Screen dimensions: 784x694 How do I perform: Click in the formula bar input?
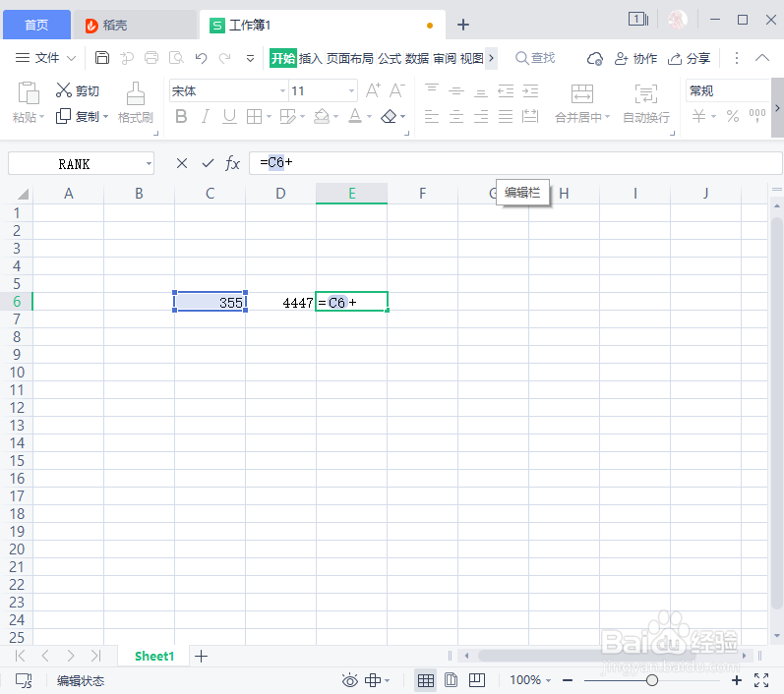(x=515, y=163)
